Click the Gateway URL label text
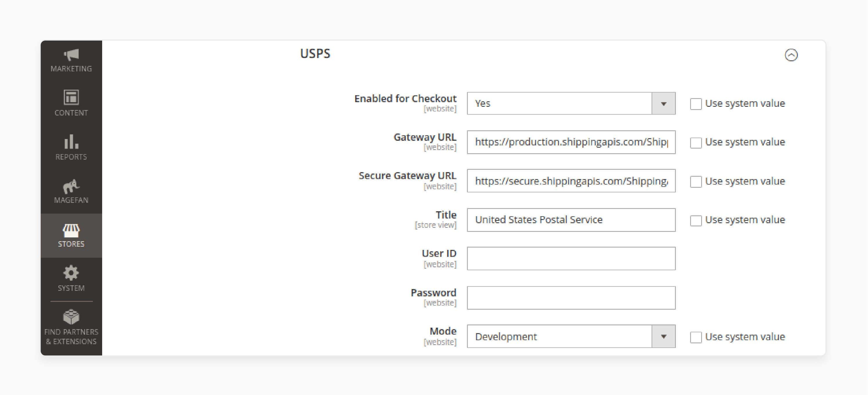Viewport: 868px width, 395px height. 425,137
